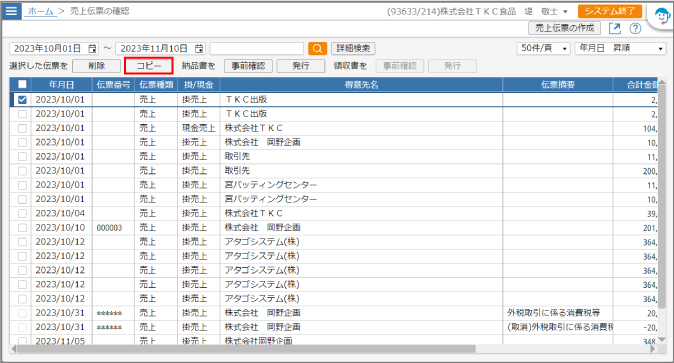This screenshot has width=674, height=363.
Task: Sort by 得意先名 column header
Action: click(x=362, y=85)
